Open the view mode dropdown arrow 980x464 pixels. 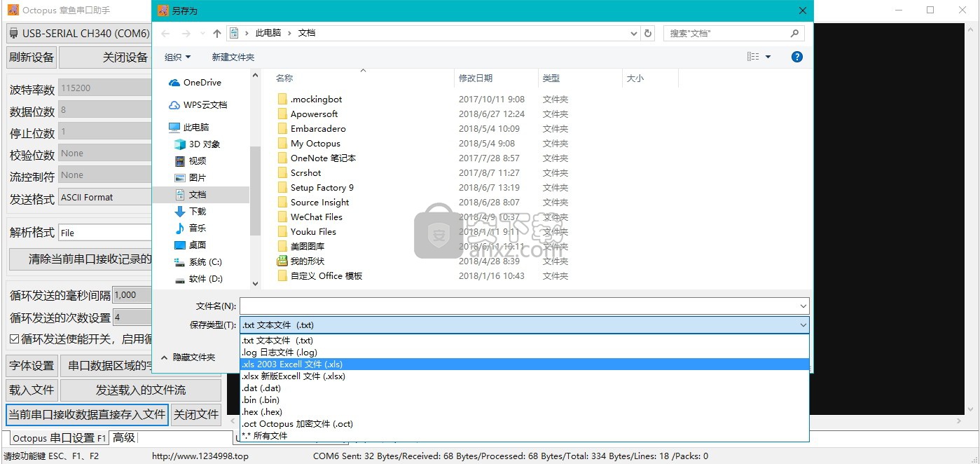coord(768,57)
